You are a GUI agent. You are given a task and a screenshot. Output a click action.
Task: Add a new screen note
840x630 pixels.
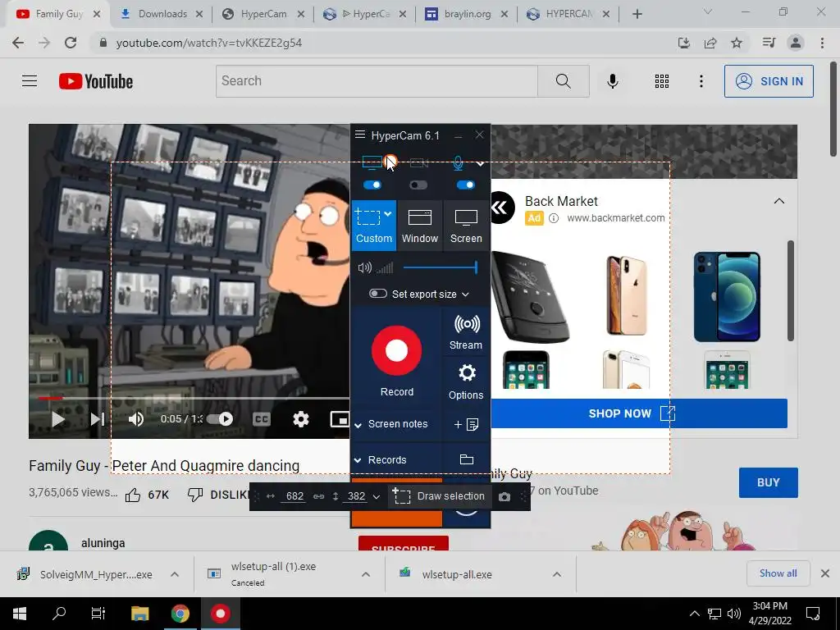pos(466,424)
